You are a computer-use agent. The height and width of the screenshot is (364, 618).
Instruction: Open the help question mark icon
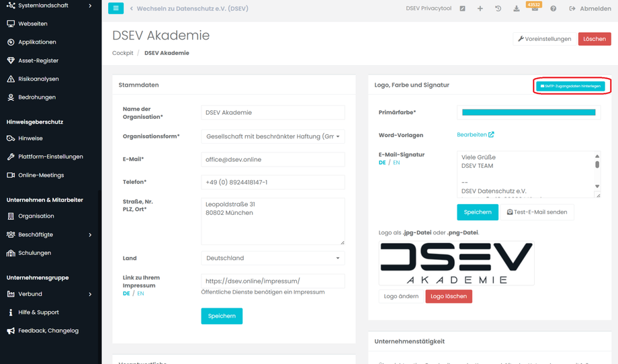coord(553,9)
